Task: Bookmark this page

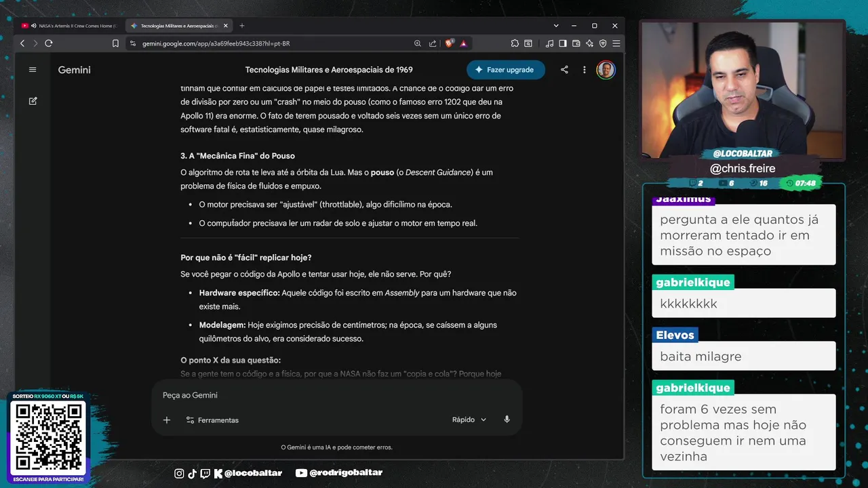Action: pyautogui.click(x=115, y=43)
